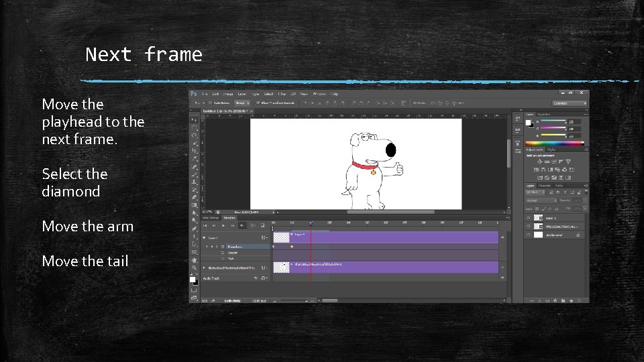This screenshot has width=644, height=362.
Task: Click the Audio Track music note icon
Action: point(263,278)
